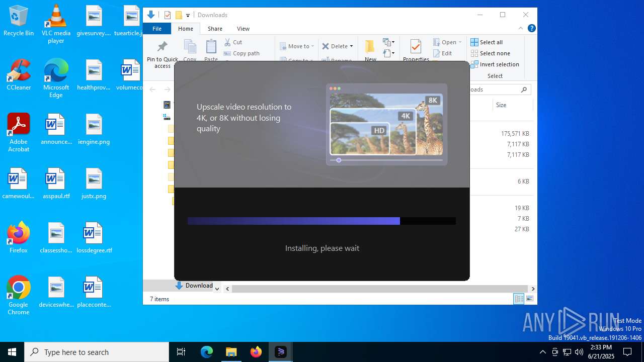Switch to the Share ribbon tab
The image size is (644, 362).
click(x=215, y=29)
